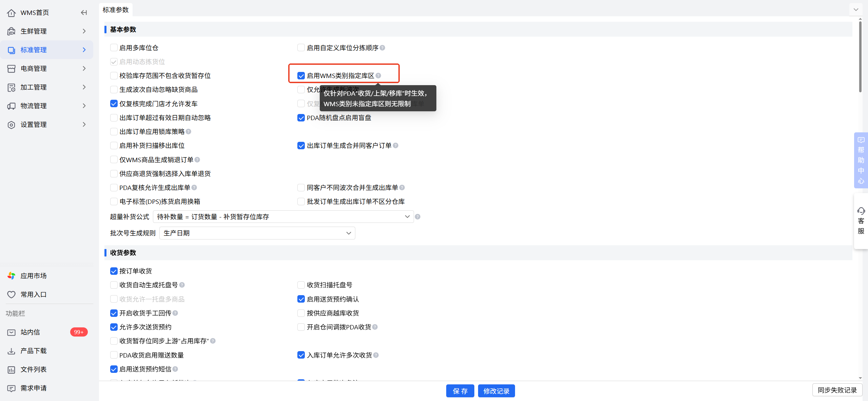Click help icon beside 启用自定义库位分拣顺序
Viewport: 868px width, 401px height.
click(382, 48)
